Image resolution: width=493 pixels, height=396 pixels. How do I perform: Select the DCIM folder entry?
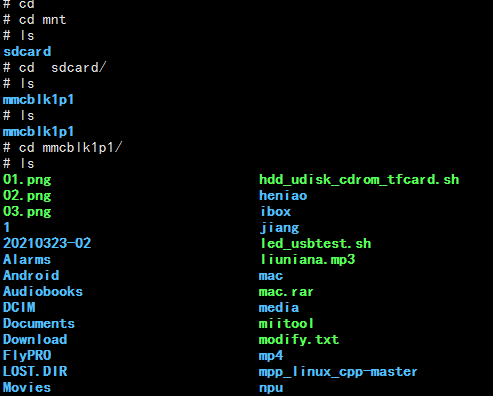tap(19, 307)
